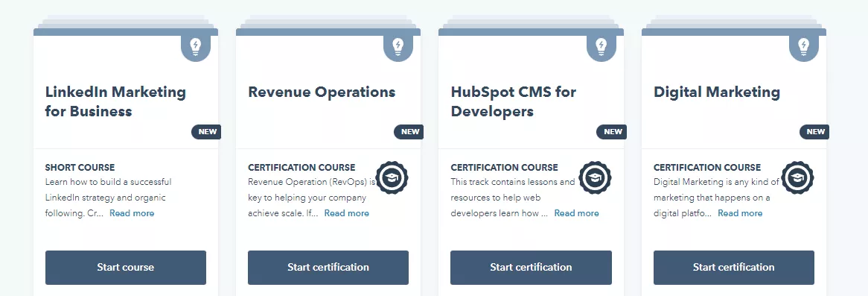The width and height of the screenshot is (868, 296).
Task: Click the LinkedIn strategy description text
Action: tap(109, 198)
